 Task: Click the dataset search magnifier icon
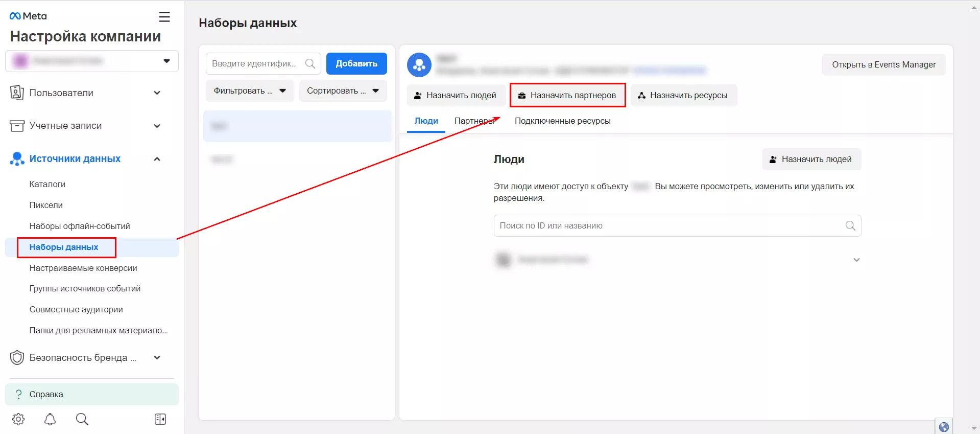[310, 63]
